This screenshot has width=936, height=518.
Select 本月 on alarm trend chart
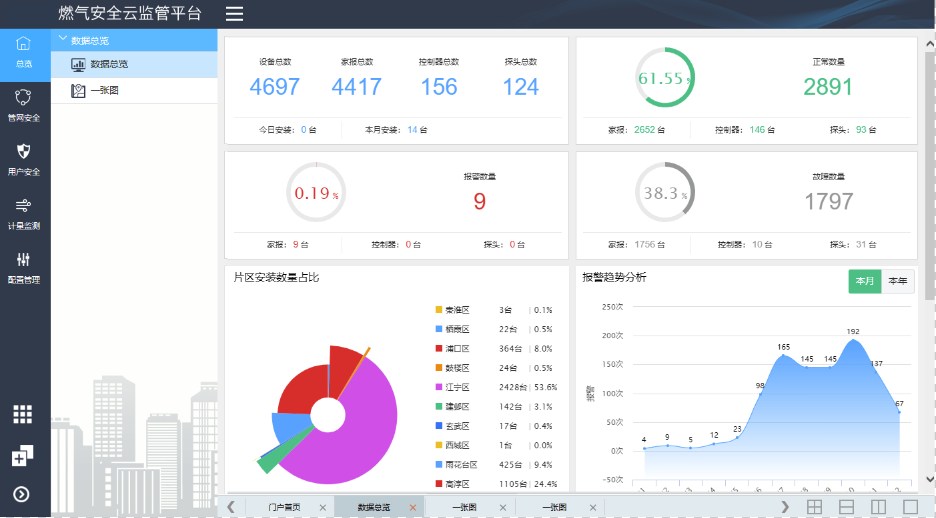click(865, 281)
